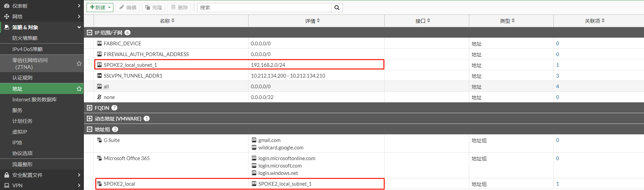The image size is (644, 190).
Task: Click the address icon beside FABRIC_DEVICE
Action: click(99, 43)
